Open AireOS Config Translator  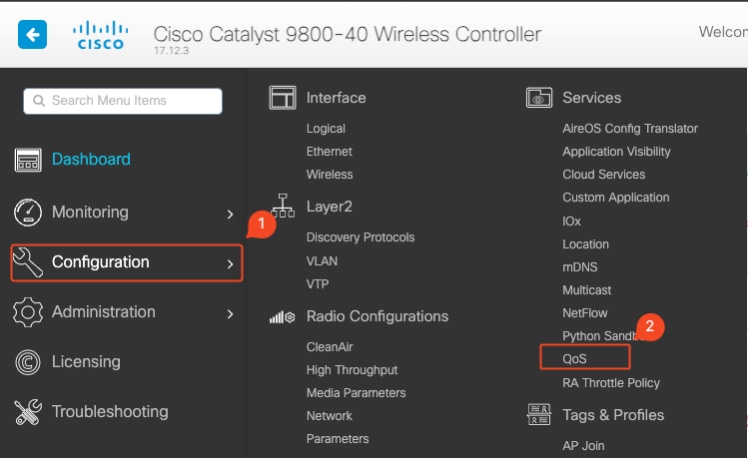point(630,129)
